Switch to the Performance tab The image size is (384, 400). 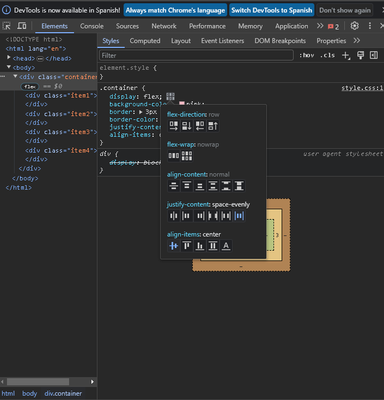pos(207,26)
